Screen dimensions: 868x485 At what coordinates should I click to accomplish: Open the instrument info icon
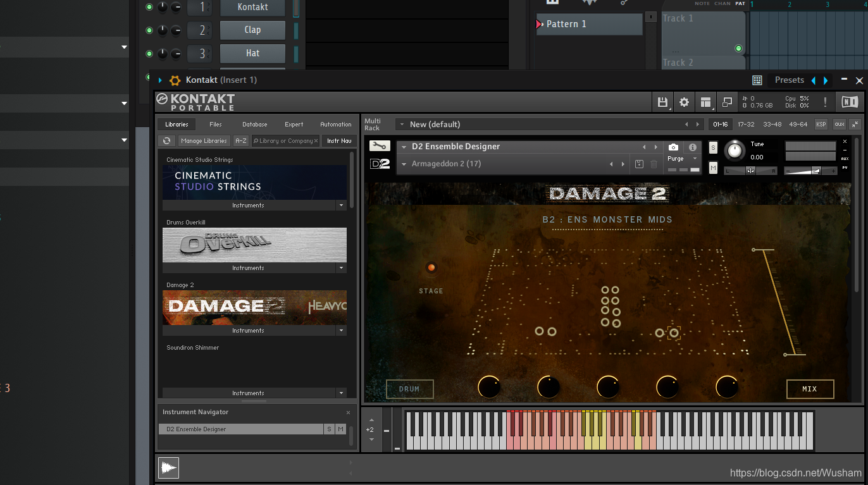(693, 147)
